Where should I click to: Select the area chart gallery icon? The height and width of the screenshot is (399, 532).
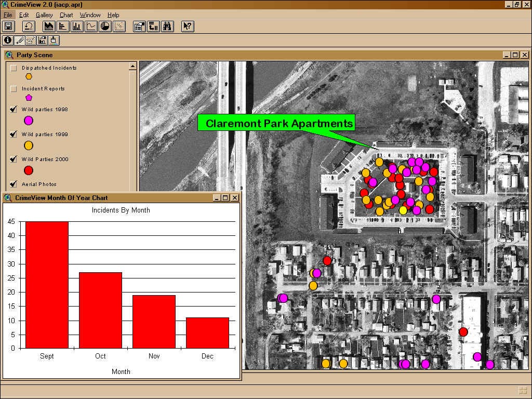point(49,26)
